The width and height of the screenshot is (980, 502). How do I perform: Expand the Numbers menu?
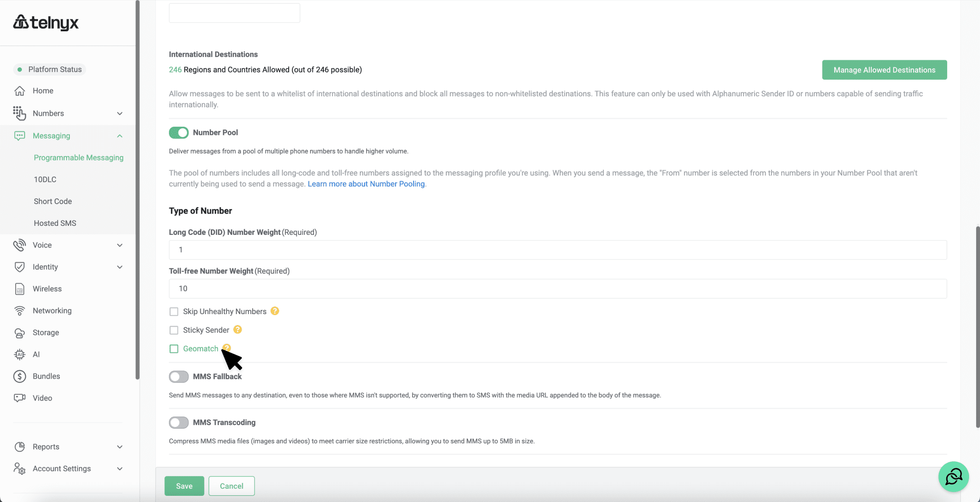click(120, 113)
